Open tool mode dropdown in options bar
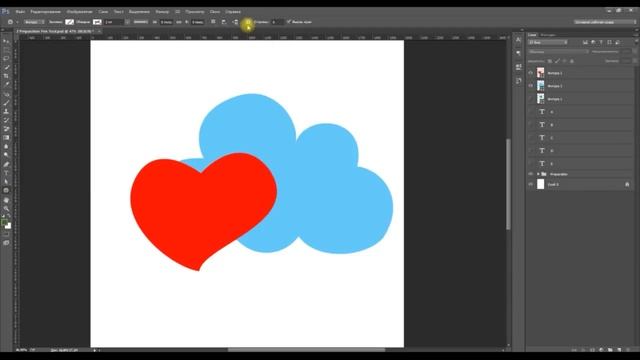The image size is (640, 360). coord(34,22)
